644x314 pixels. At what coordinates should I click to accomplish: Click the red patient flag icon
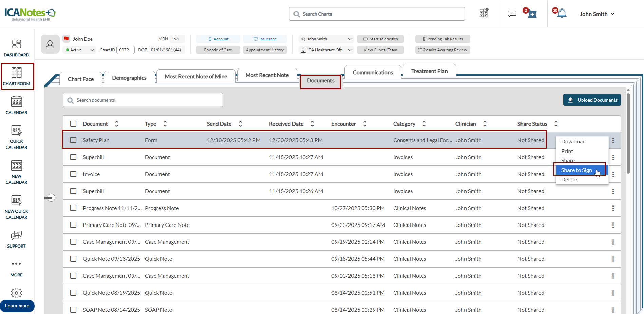click(67, 39)
